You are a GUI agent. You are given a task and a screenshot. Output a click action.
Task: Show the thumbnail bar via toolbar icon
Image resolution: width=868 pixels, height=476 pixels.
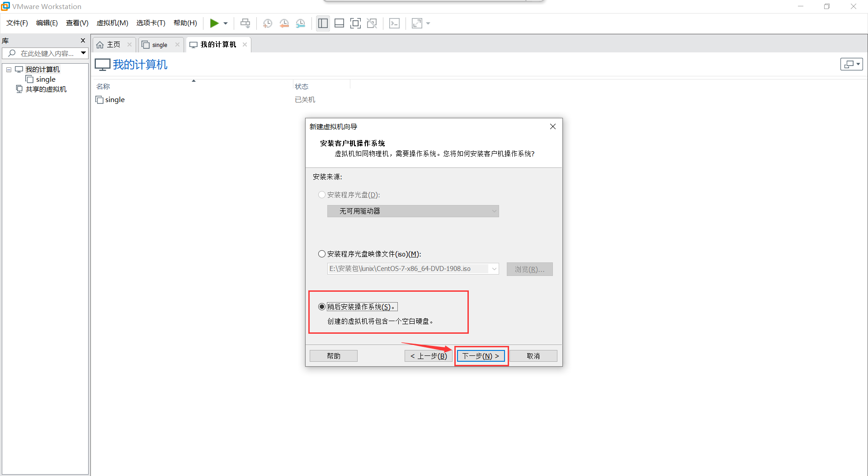coord(339,23)
